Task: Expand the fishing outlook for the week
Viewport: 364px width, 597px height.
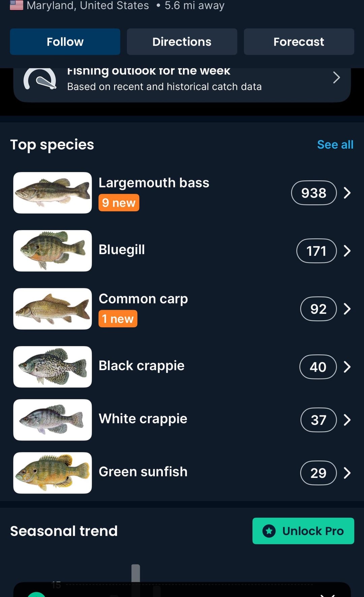Action: pyautogui.click(x=336, y=78)
